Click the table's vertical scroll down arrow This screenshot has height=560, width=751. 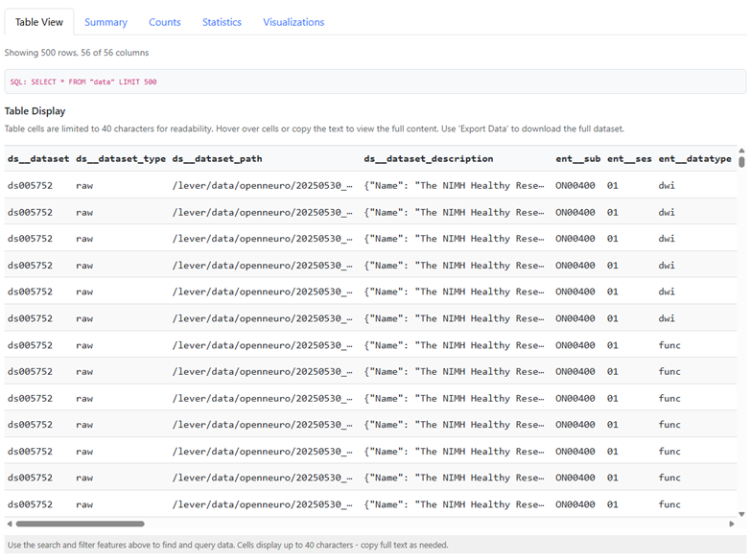(x=741, y=514)
